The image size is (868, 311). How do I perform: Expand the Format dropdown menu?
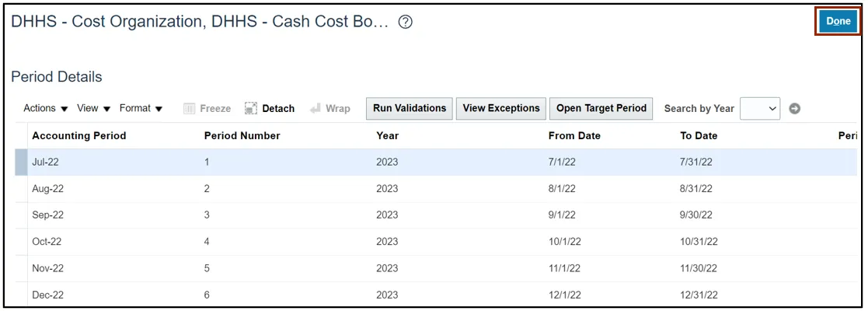coord(141,108)
